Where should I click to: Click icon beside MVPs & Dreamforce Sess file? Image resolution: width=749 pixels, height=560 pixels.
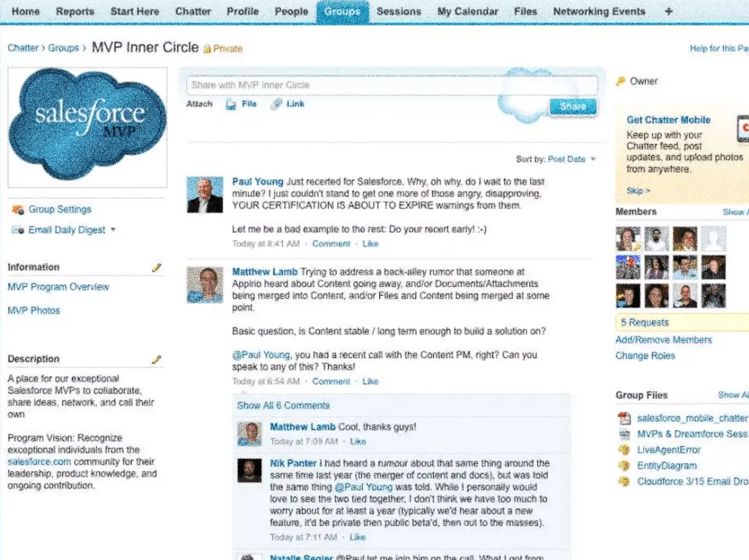pyautogui.click(x=624, y=434)
